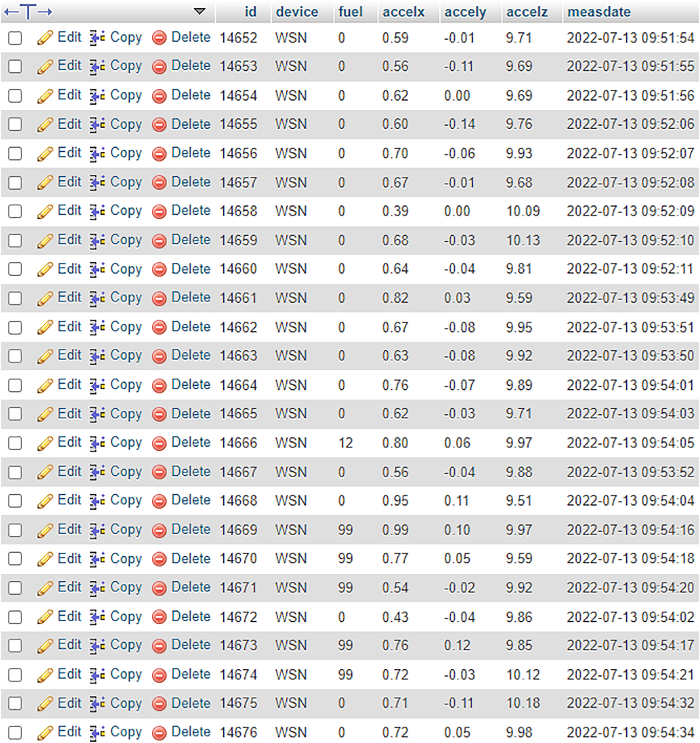700x743 pixels.
Task: Sort by the measdate column header
Action: pyautogui.click(x=598, y=12)
